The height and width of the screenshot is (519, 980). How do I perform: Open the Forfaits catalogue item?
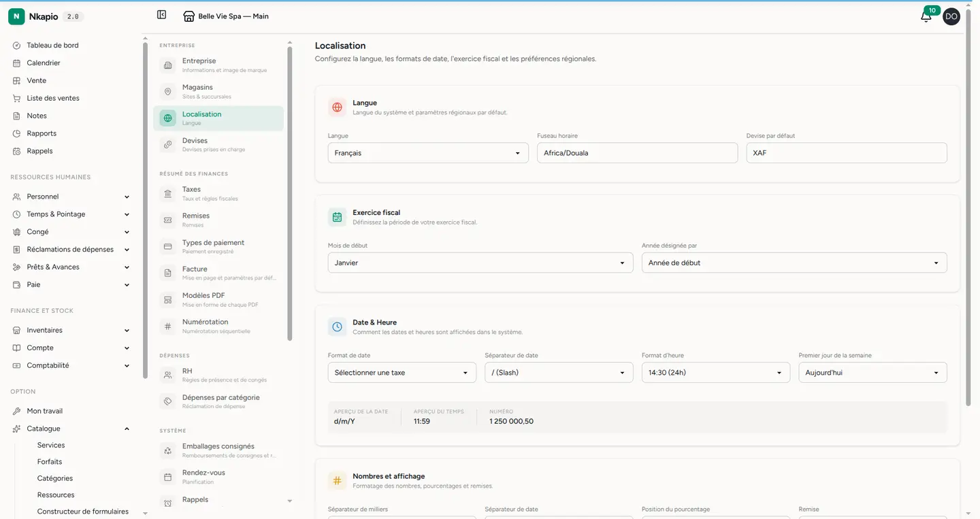[x=50, y=462]
